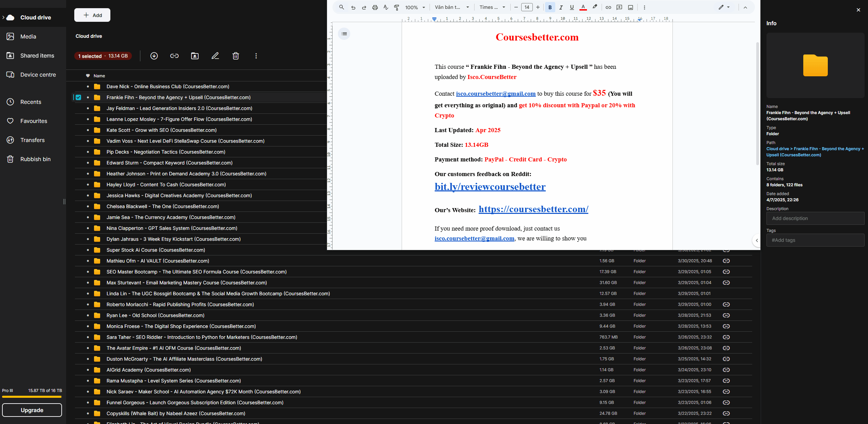Click the print icon in document toolbar
868x424 pixels.
(375, 7)
